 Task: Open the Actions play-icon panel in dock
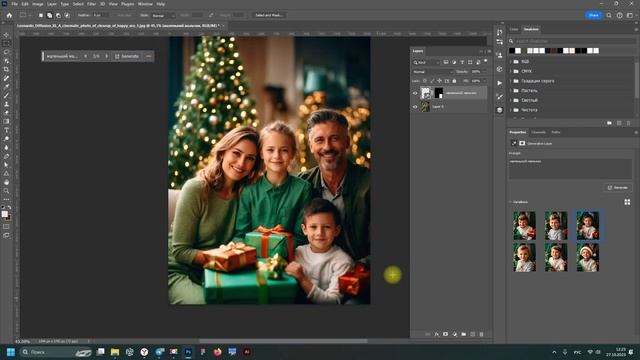500,83
